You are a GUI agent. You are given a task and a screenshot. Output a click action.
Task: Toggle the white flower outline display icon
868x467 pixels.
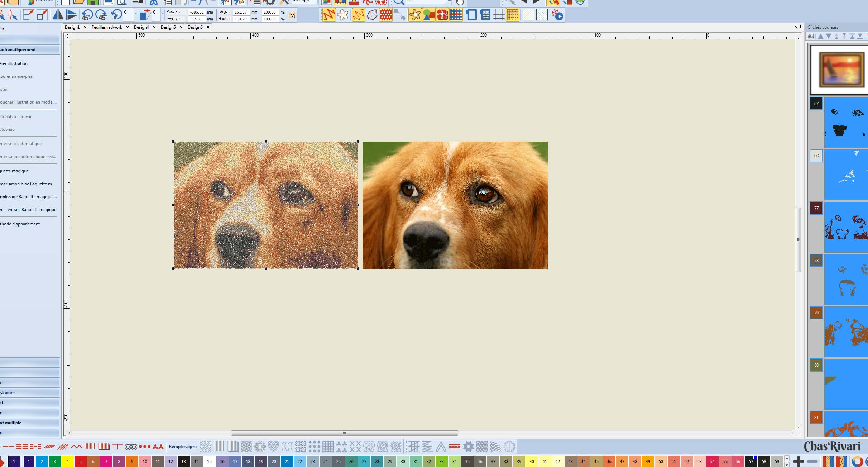pos(343,15)
